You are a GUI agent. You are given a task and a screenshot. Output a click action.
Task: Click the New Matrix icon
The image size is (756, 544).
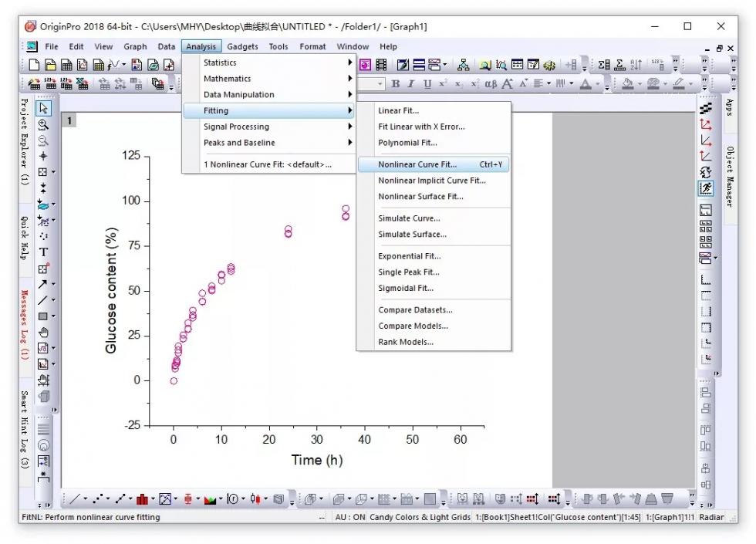pos(99,65)
